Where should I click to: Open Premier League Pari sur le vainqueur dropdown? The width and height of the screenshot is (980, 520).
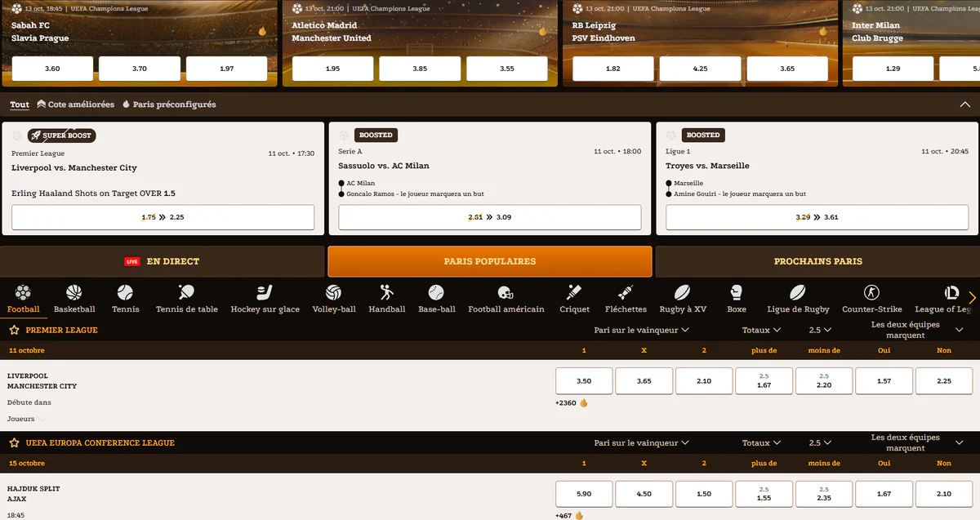[x=641, y=330]
